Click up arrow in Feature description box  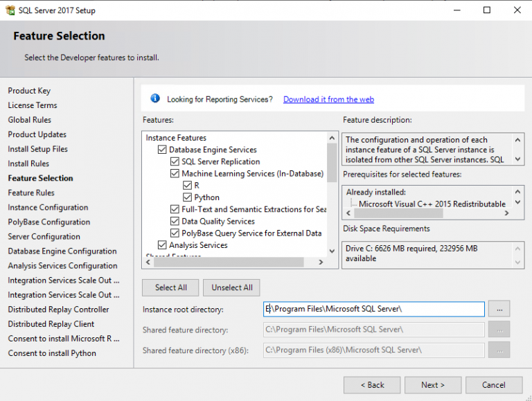pyautogui.click(x=517, y=140)
